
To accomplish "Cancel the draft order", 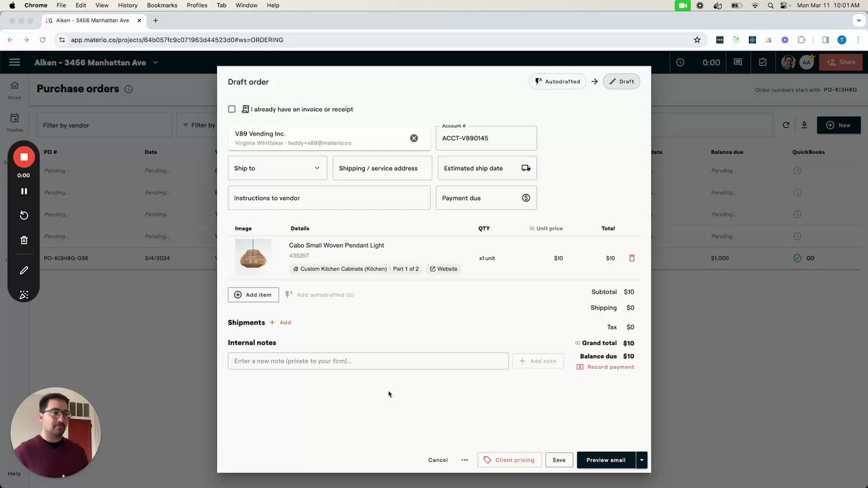I will [438, 460].
